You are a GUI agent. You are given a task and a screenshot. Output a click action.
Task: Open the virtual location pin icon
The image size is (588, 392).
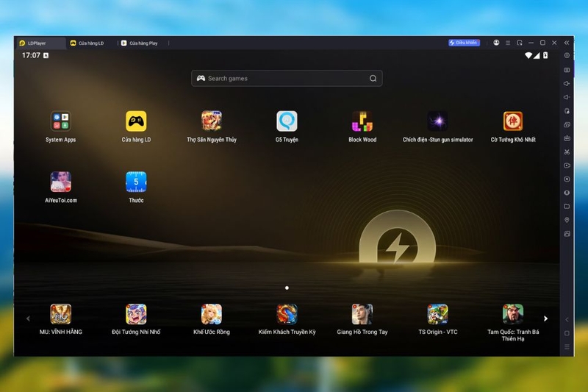[x=567, y=220]
